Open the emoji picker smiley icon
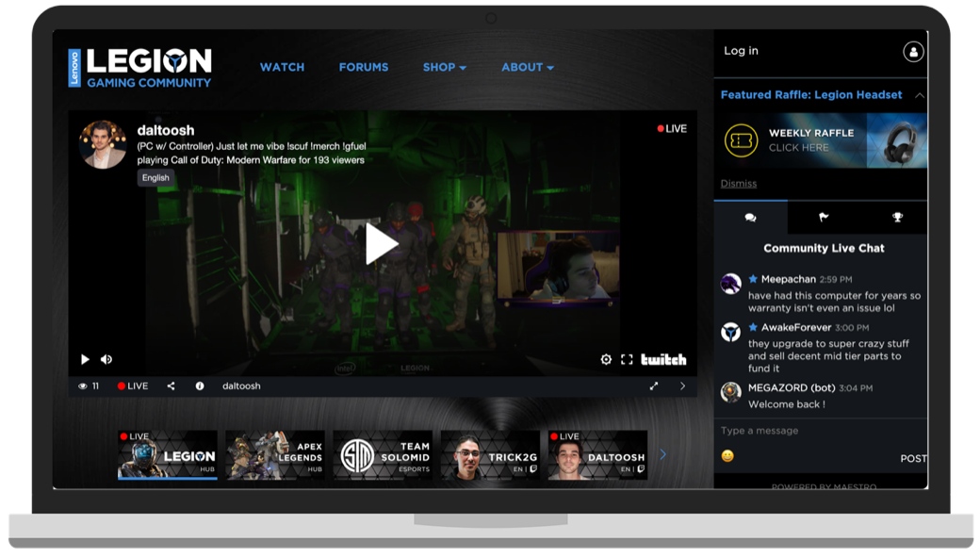Screen dimensions: 980x557 tap(727, 456)
